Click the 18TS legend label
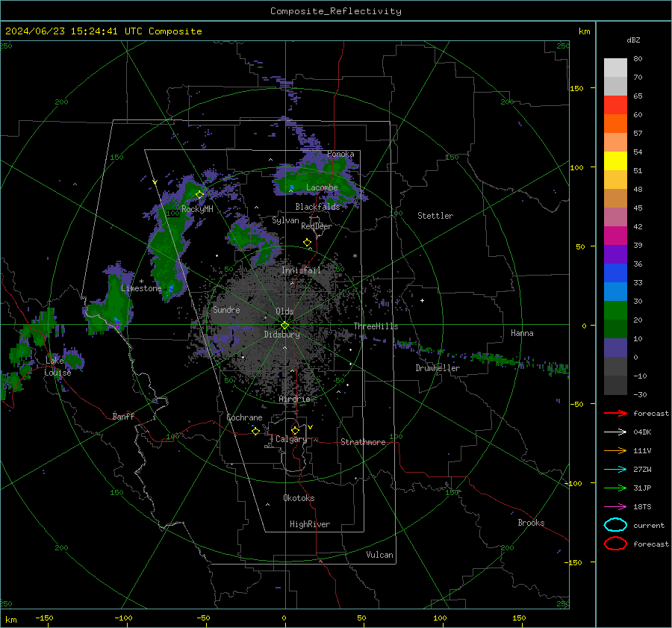The width and height of the screenshot is (672, 628). point(642,507)
